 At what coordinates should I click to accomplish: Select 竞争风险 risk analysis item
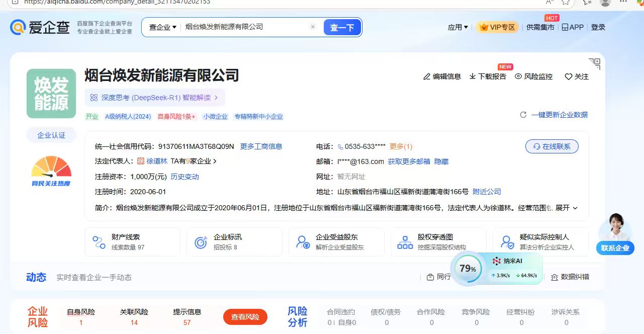tap(476, 317)
